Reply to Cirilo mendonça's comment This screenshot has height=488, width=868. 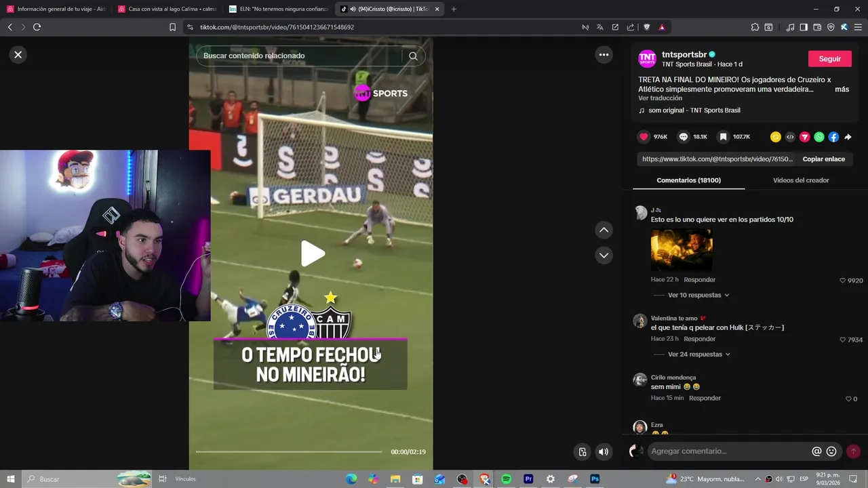[705, 399]
